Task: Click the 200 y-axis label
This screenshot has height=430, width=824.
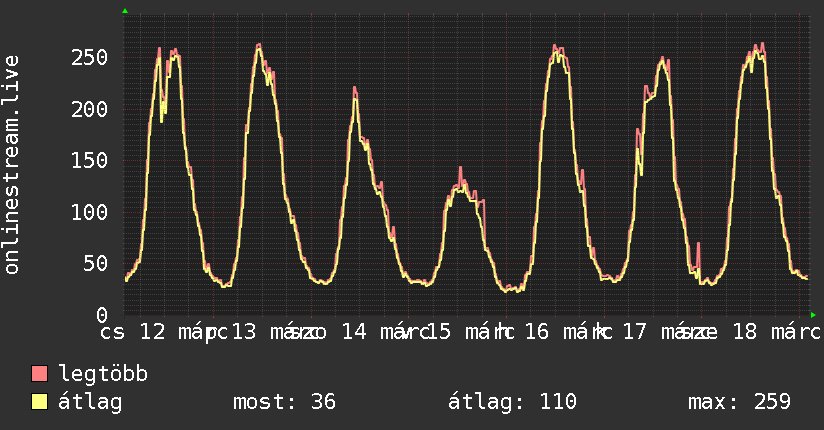Action: [x=89, y=109]
